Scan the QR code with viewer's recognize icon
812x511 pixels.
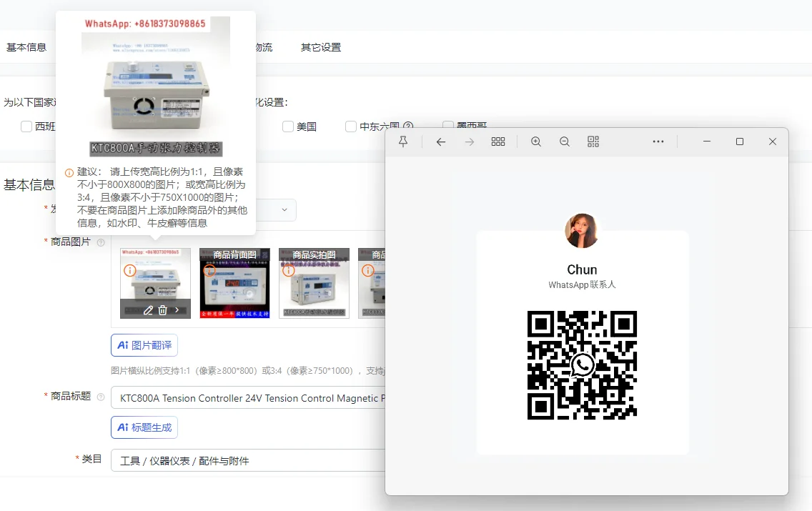pos(593,142)
